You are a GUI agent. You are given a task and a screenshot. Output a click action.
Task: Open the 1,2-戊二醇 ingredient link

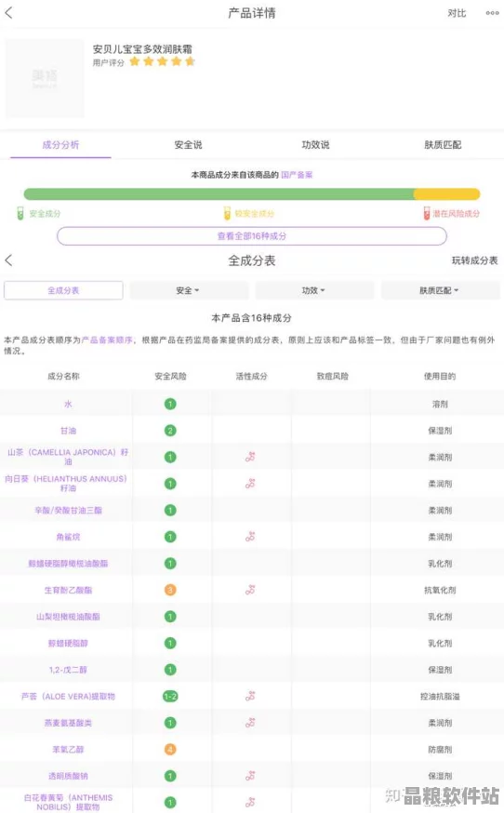68,670
